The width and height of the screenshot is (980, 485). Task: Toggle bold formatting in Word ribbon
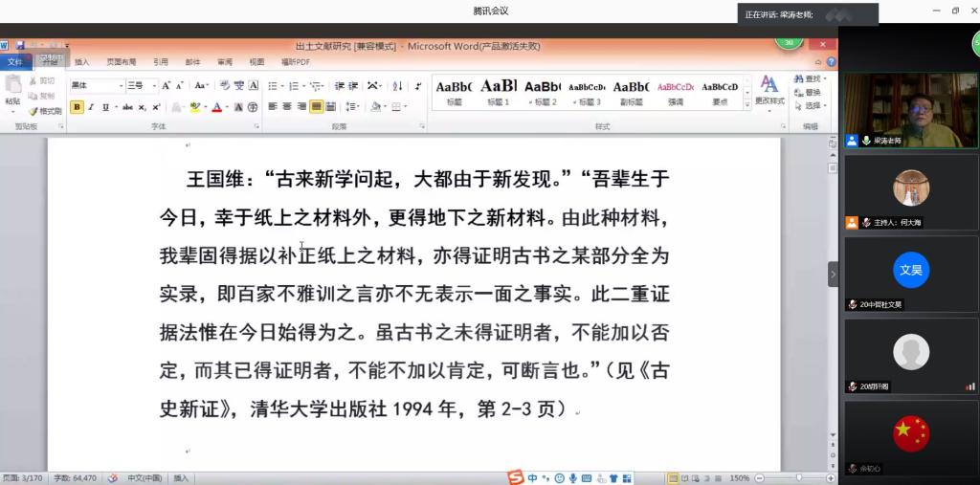tap(77, 107)
